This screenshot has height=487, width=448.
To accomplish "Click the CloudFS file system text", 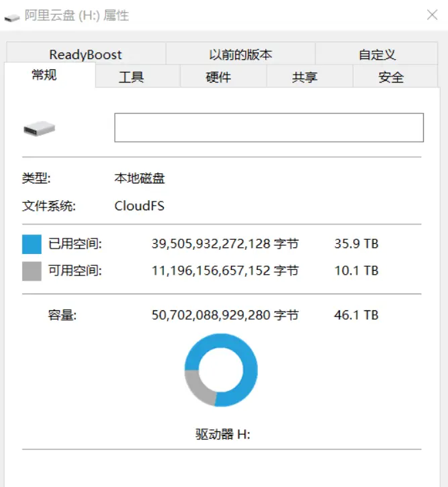I will coord(140,206).
